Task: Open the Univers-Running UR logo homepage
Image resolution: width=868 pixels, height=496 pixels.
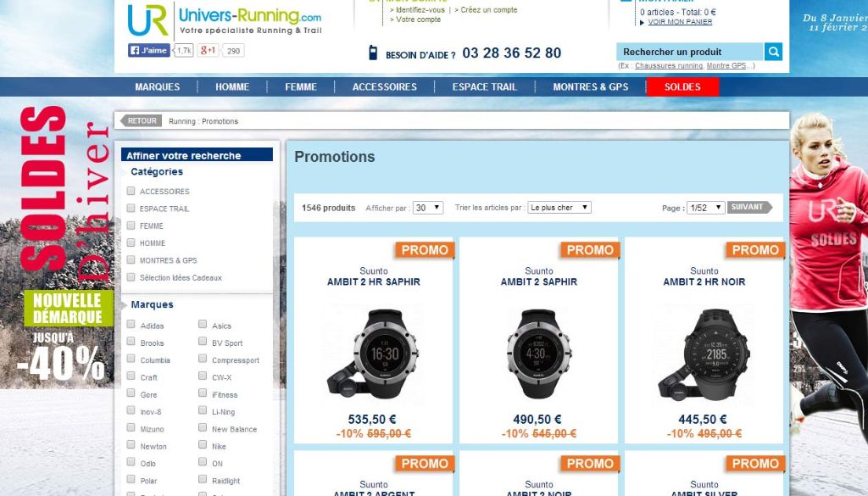Action: [x=148, y=20]
